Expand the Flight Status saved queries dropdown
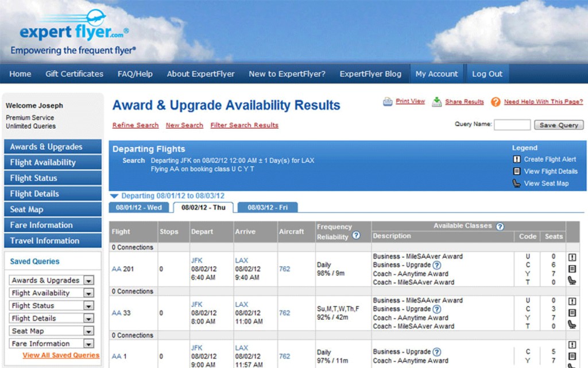The height and width of the screenshot is (368, 588). 88,306
